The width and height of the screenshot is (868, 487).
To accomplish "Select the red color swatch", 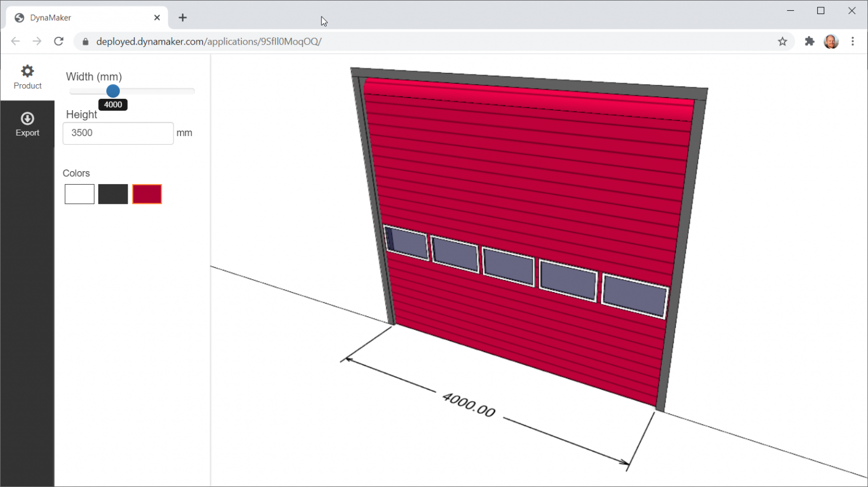I will click(x=147, y=194).
